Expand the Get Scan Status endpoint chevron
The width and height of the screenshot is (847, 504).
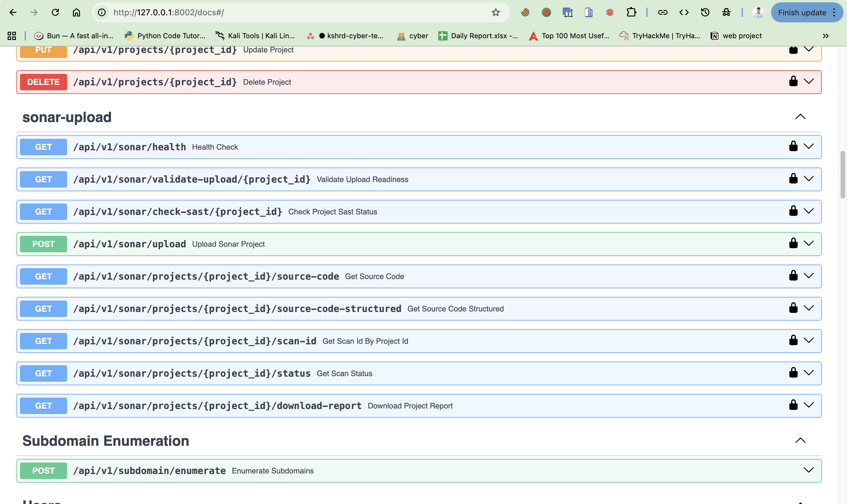click(x=809, y=373)
